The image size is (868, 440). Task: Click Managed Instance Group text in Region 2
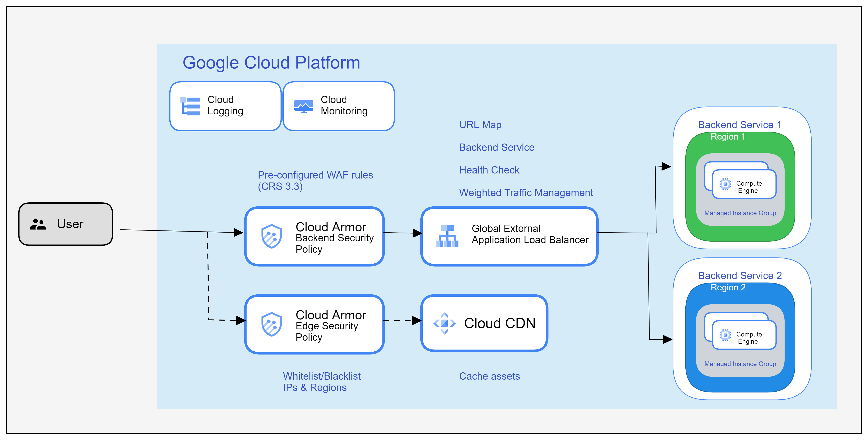click(740, 364)
